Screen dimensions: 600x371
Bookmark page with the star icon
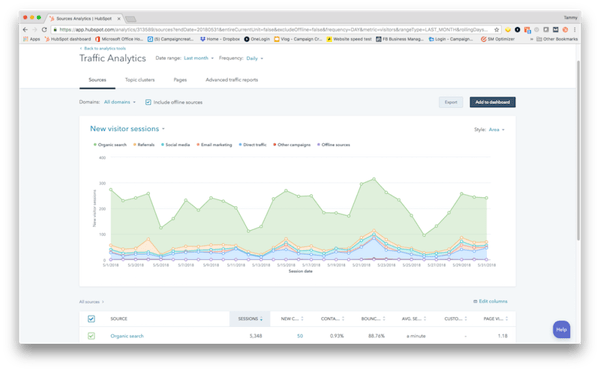click(x=497, y=29)
